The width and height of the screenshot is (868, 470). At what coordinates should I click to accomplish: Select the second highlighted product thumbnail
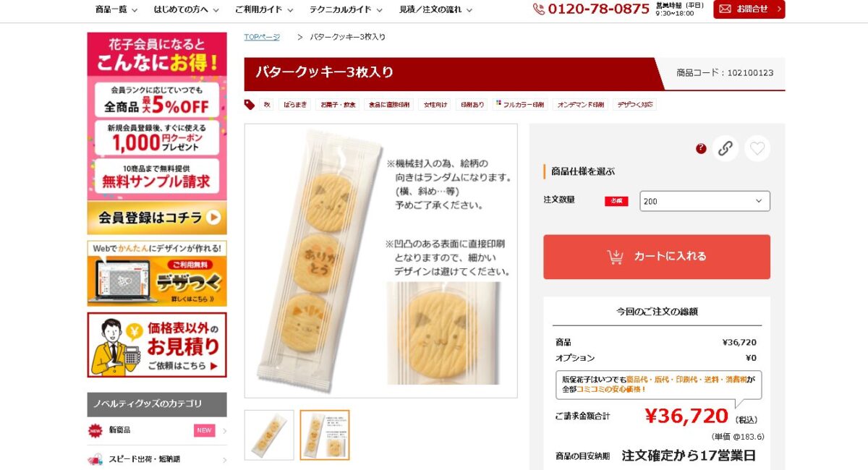click(325, 435)
